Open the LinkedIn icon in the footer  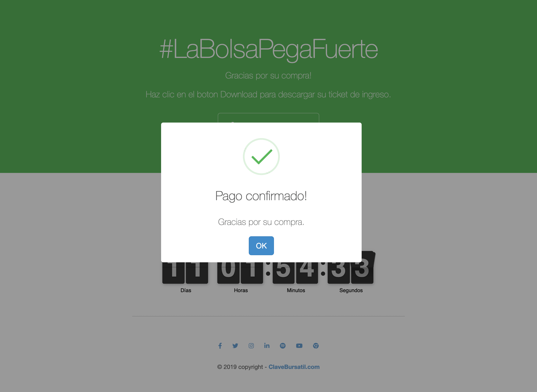(267, 346)
